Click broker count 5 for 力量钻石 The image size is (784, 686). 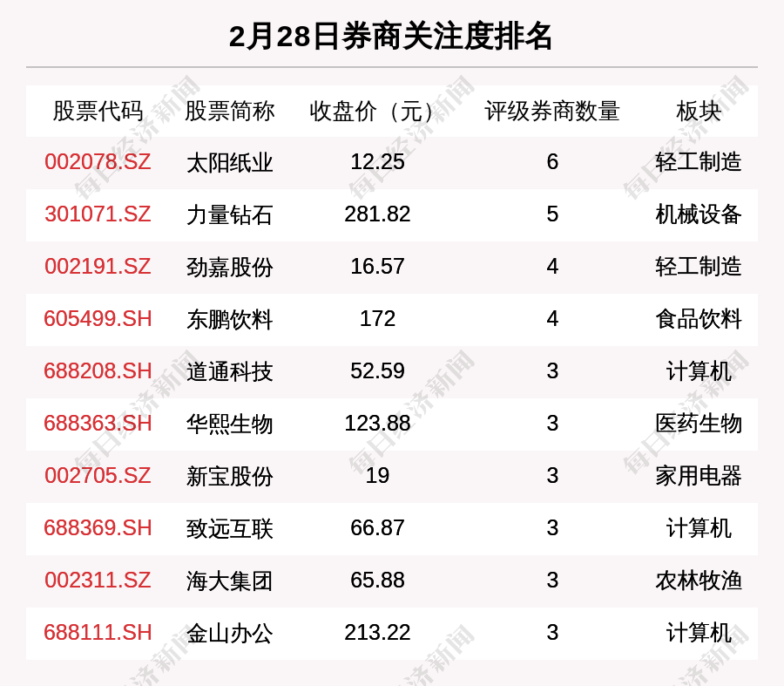pyautogui.click(x=552, y=214)
